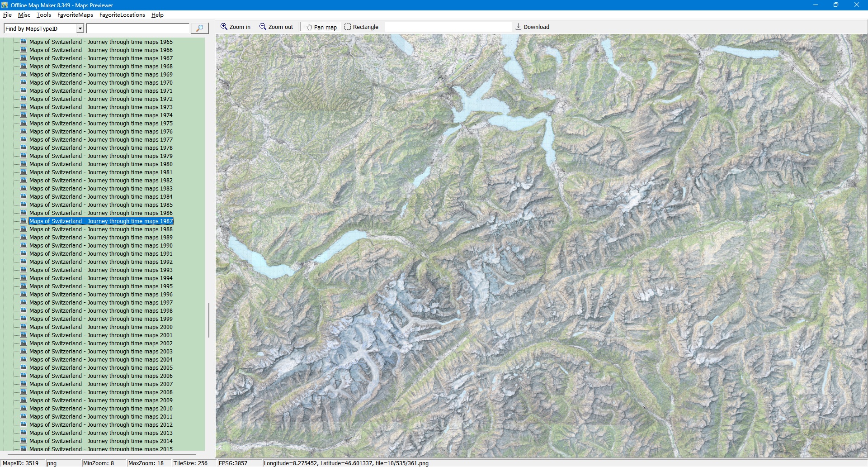Click the search text input field

(137, 29)
